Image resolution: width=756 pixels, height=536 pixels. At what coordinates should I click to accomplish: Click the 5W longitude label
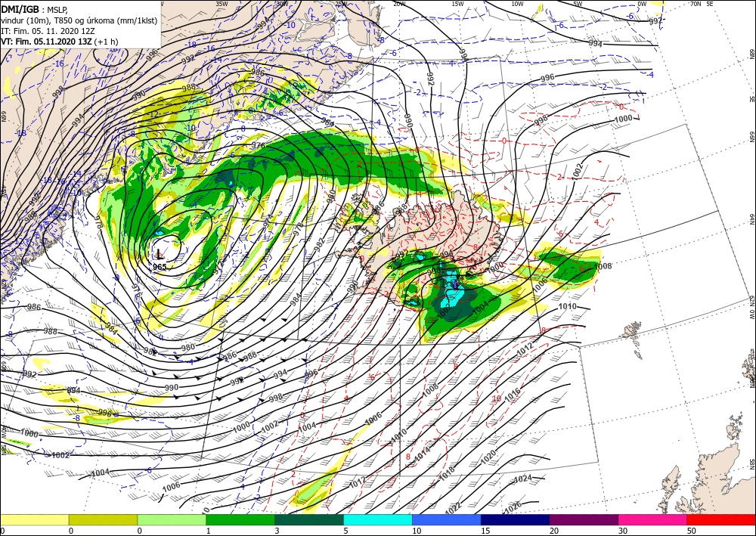pos(578,3)
